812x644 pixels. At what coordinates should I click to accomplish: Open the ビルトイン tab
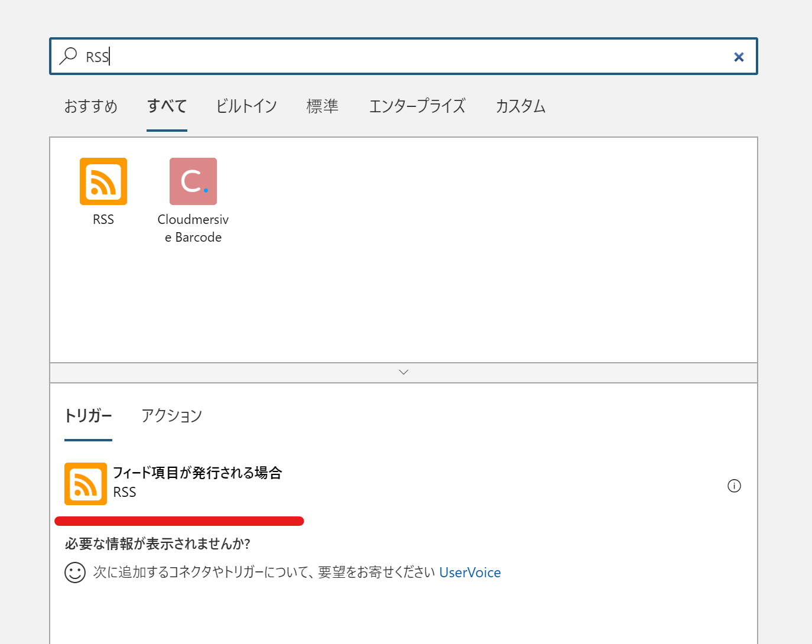click(246, 106)
